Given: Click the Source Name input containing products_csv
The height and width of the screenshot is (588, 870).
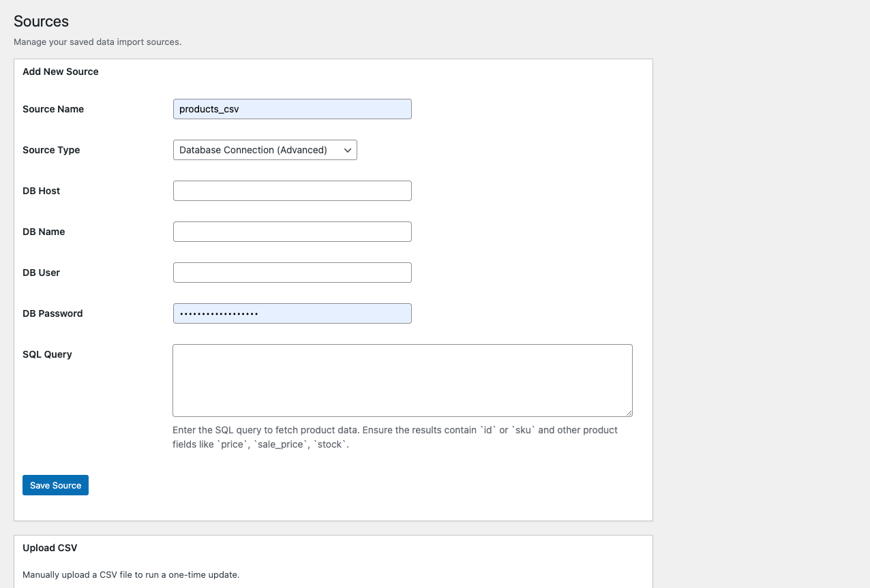Looking at the screenshot, I should (x=292, y=109).
